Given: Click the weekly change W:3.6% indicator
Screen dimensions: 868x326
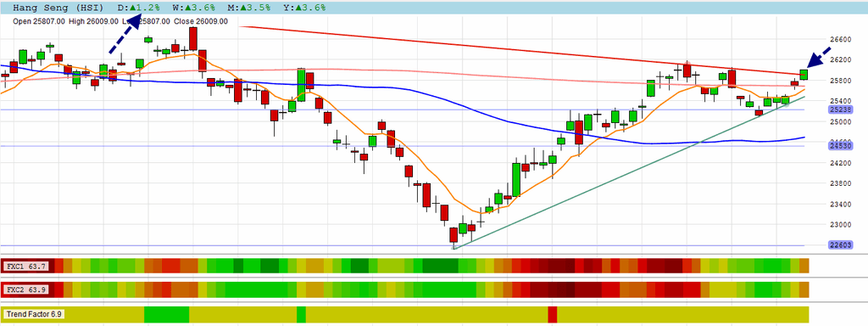Looking at the screenshot, I should pyautogui.click(x=193, y=8).
